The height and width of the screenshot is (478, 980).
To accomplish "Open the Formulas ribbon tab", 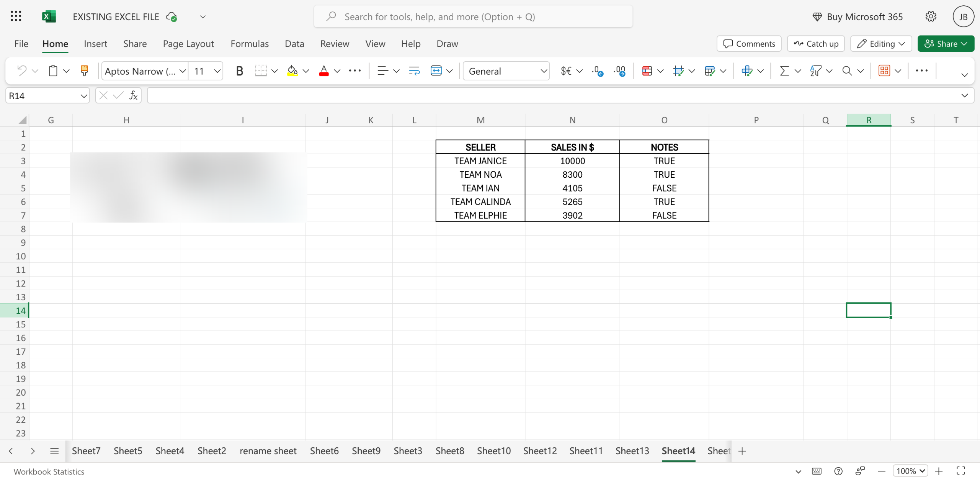I will coord(250,44).
